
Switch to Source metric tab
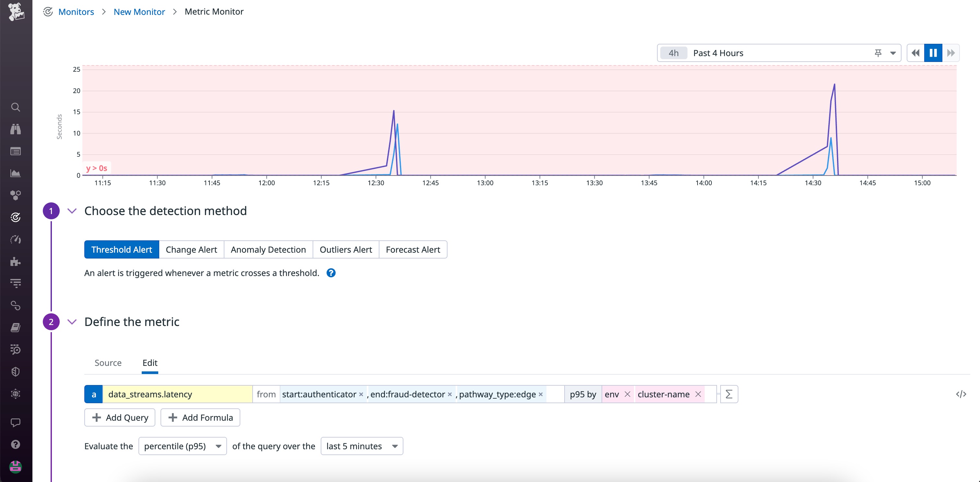tap(107, 363)
